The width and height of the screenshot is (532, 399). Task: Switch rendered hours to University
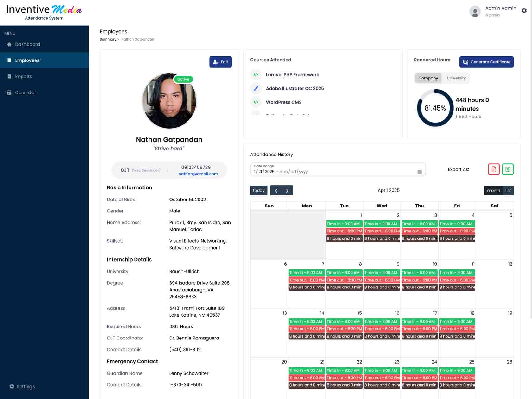pos(456,78)
